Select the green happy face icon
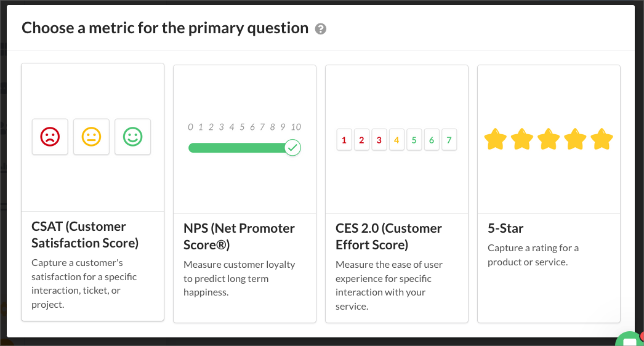The width and height of the screenshot is (644, 346). pos(132,137)
